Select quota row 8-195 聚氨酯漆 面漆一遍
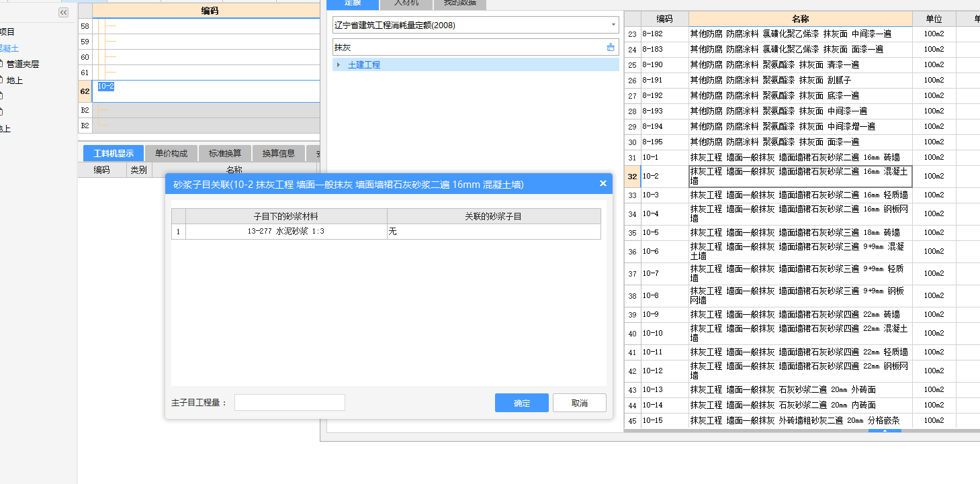The width and height of the screenshot is (980, 484). click(x=800, y=142)
